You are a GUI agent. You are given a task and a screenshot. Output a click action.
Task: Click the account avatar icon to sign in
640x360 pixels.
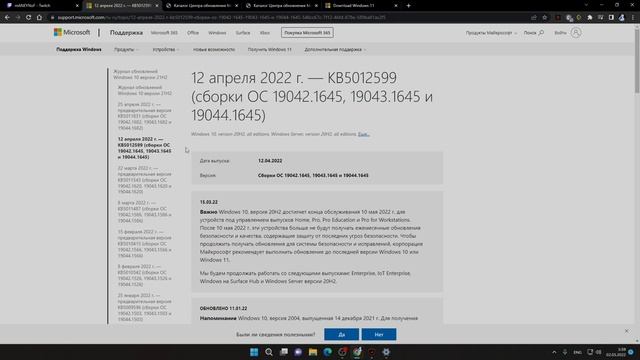(576, 33)
